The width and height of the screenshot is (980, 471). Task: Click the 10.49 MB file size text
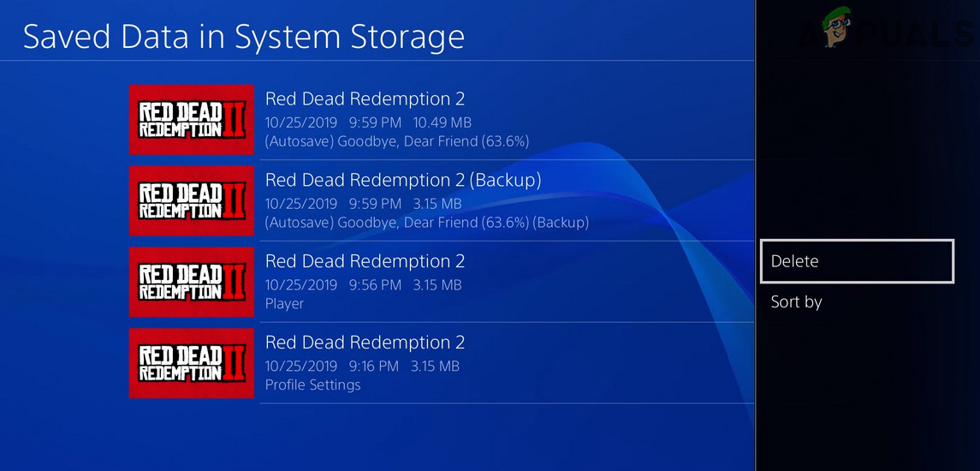pos(442,122)
